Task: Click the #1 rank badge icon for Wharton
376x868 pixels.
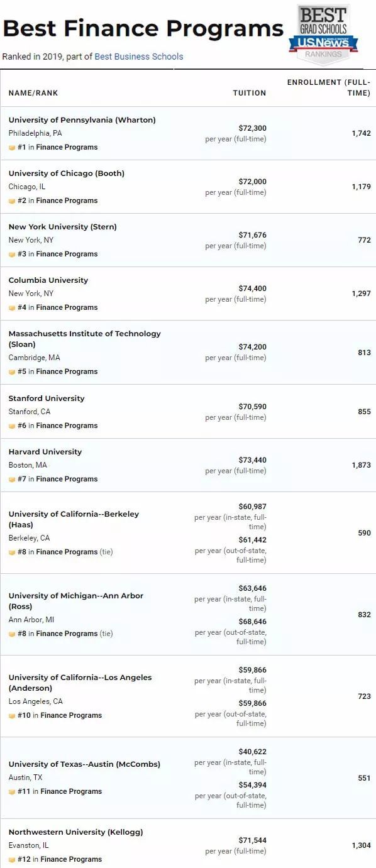Action: coord(12,148)
